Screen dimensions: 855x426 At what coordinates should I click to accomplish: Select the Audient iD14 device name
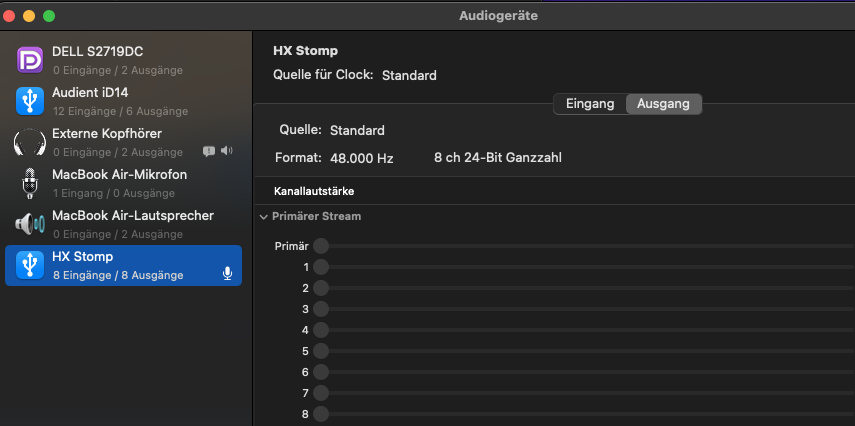click(90, 93)
